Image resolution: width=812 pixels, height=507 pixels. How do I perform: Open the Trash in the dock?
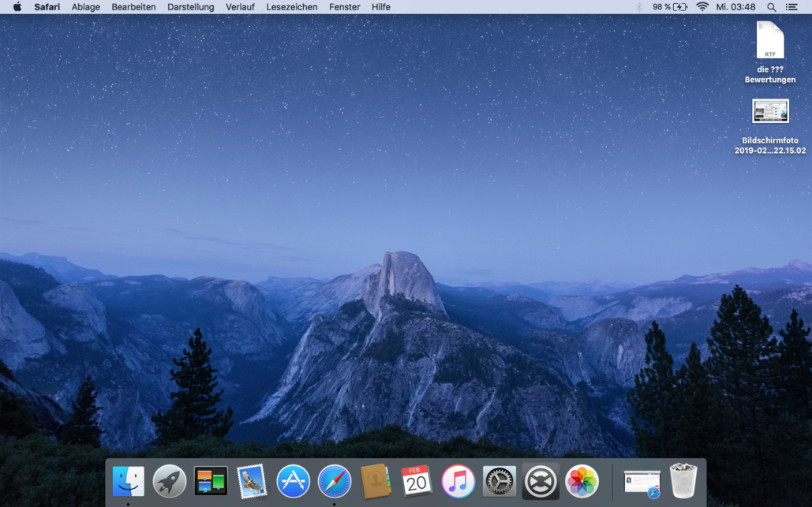point(683,481)
